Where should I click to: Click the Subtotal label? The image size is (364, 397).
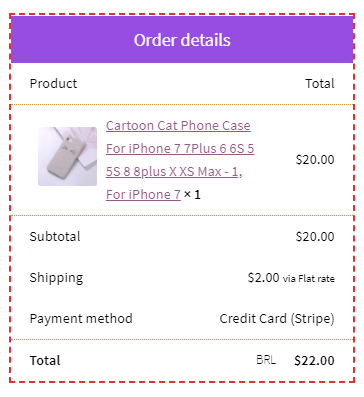[x=55, y=236]
